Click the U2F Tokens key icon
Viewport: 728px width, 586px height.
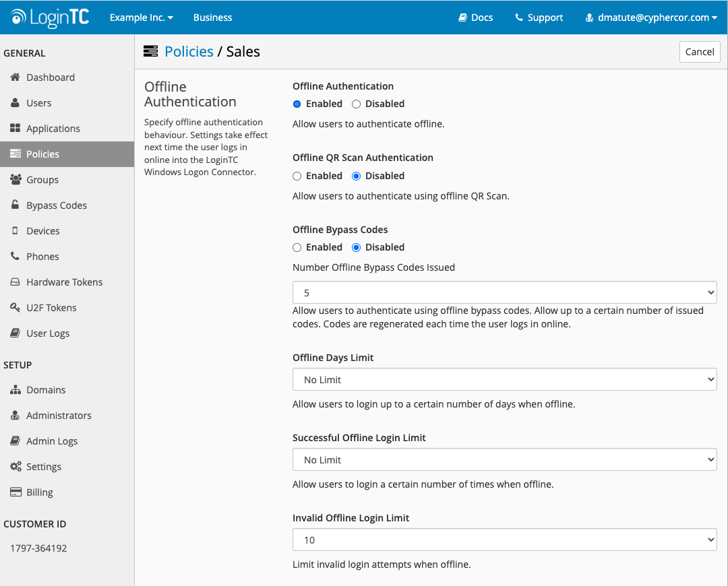click(x=15, y=308)
